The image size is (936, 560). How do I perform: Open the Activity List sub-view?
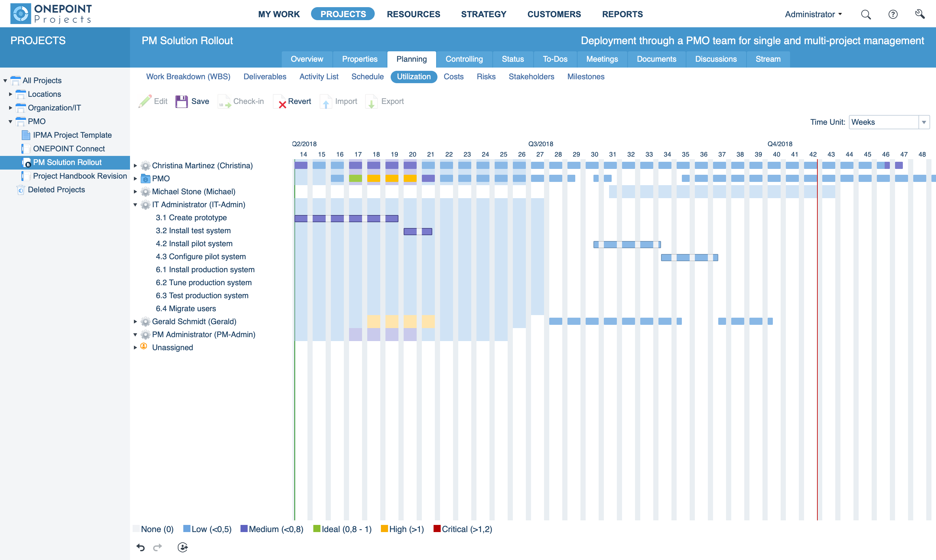(x=319, y=77)
